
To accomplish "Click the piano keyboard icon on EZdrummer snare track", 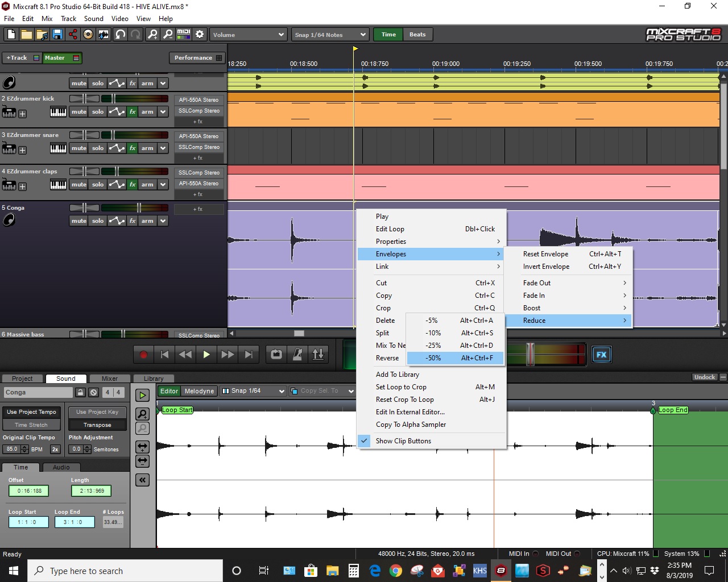I will (x=58, y=148).
